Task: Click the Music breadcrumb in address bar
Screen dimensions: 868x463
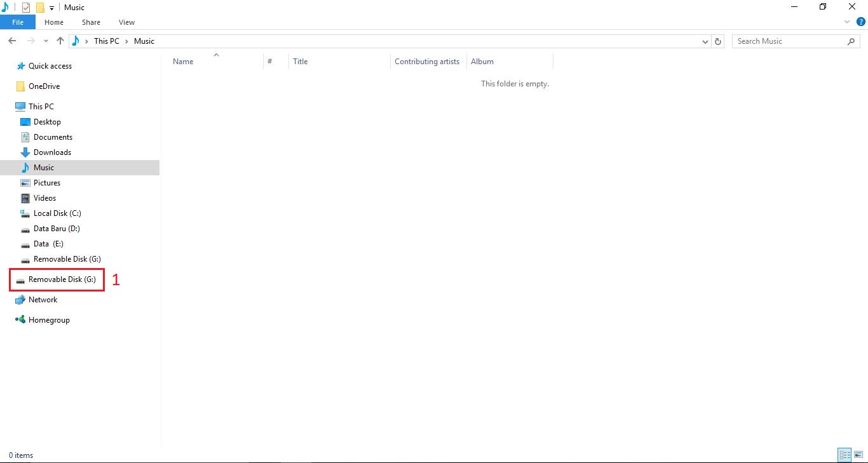Action: [x=144, y=41]
